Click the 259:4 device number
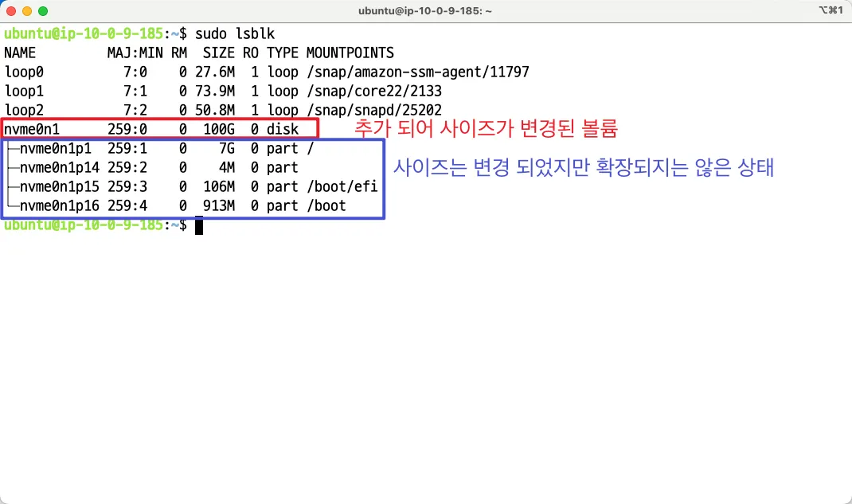Image resolution: width=852 pixels, height=504 pixels. 127,206
